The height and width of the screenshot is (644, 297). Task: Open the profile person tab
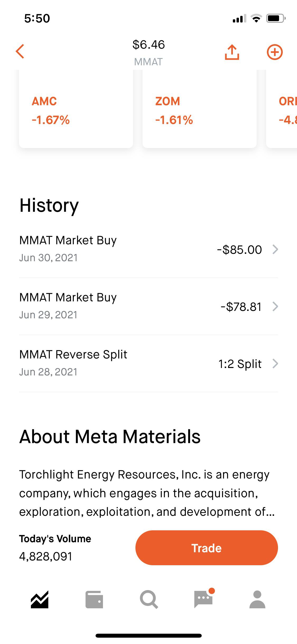[257, 599]
